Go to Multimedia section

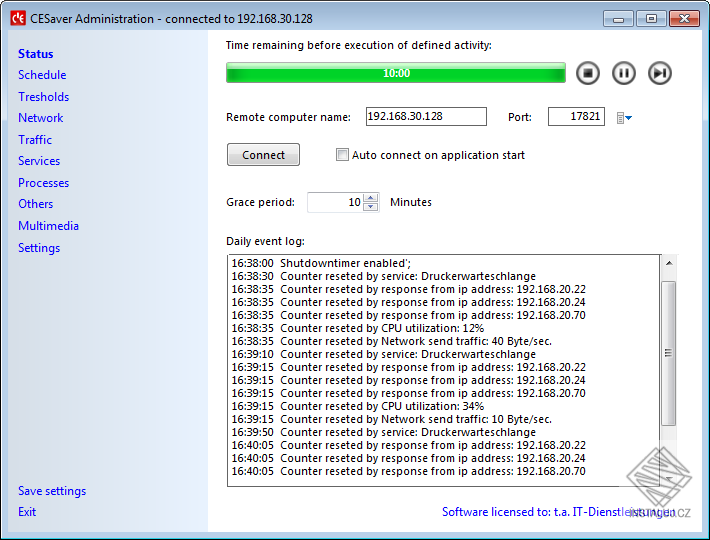coord(48,225)
